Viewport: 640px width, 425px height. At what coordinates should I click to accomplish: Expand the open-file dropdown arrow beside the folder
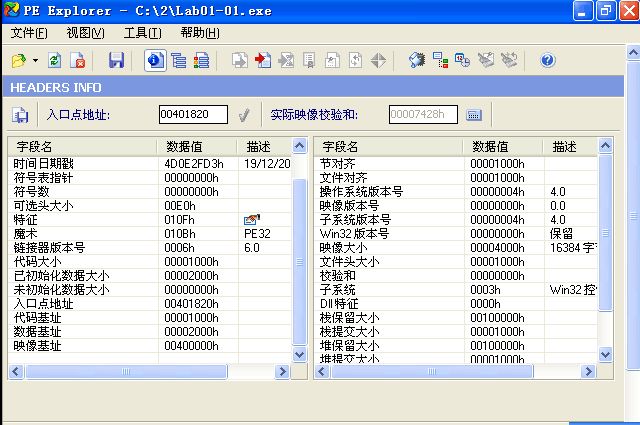[x=36, y=61]
